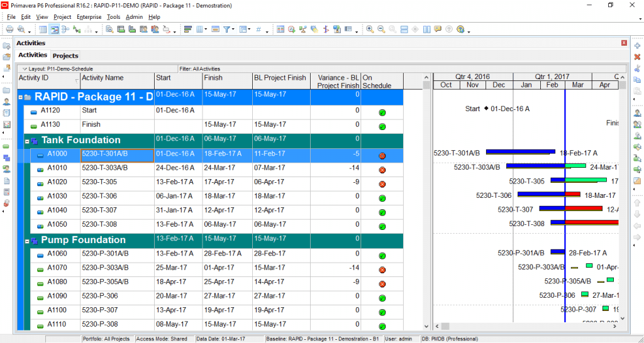Open the Edit menu
The width and height of the screenshot is (644, 343).
coord(26,17)
